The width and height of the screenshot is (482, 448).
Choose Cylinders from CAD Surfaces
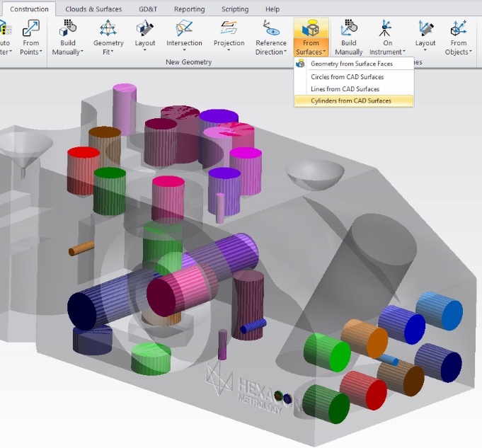350,100
